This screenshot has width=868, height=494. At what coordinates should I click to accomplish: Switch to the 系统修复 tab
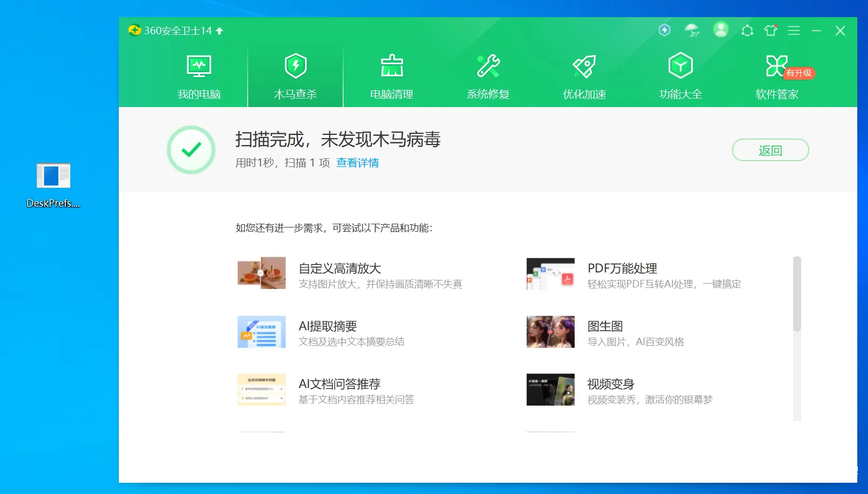[488, 77]
